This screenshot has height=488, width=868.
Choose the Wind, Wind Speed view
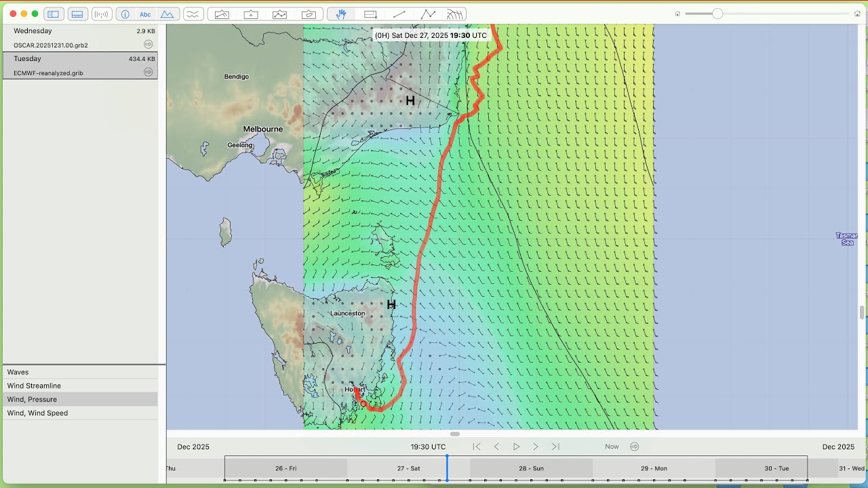pyautogui.click(x=80, y=413)
